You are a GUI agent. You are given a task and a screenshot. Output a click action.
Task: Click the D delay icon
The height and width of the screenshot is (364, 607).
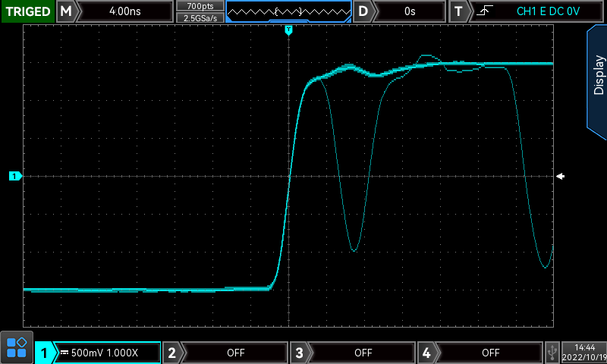click(364, 11)
